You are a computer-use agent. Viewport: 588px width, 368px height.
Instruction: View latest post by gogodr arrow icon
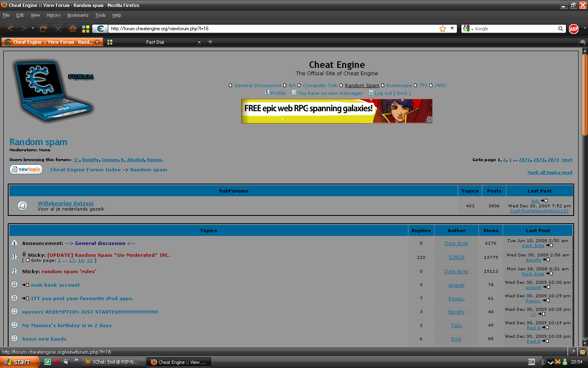(547, 287)
